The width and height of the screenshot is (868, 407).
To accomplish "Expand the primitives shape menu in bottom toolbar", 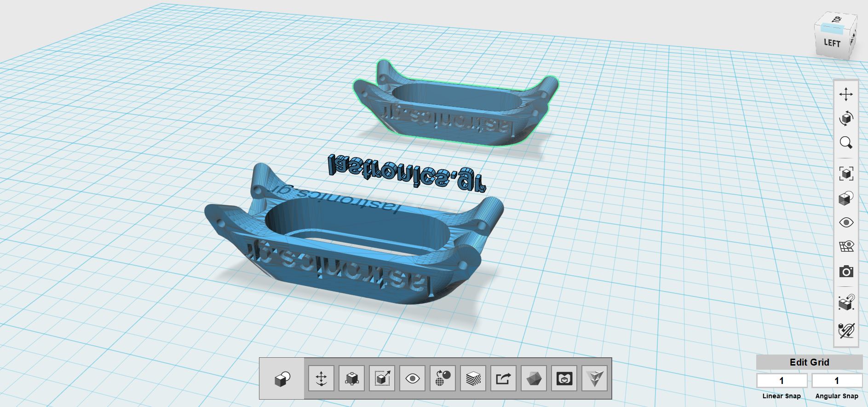I will click(282, 378).
